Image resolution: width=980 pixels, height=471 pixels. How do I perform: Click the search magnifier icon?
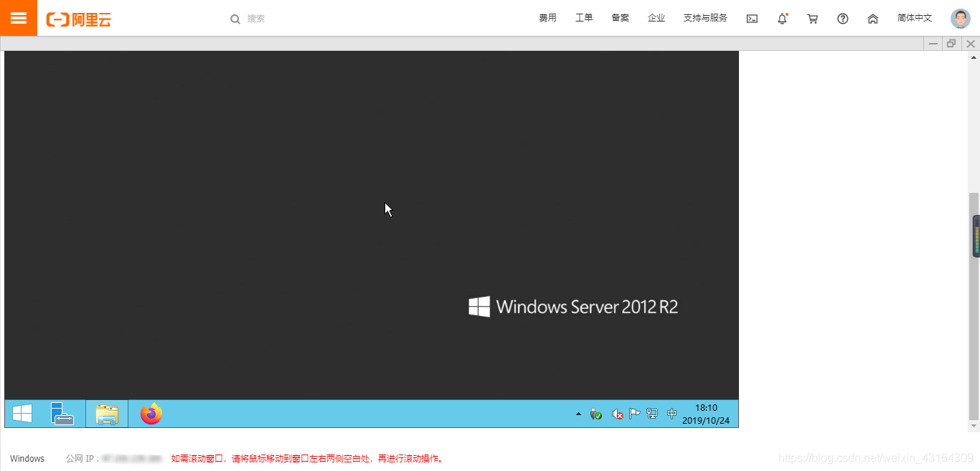tap(235, 19)
